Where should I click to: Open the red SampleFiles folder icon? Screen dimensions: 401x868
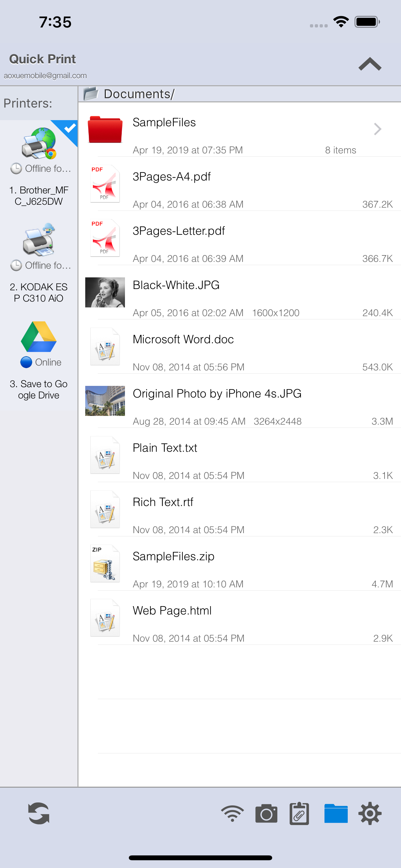coord(105,129)
